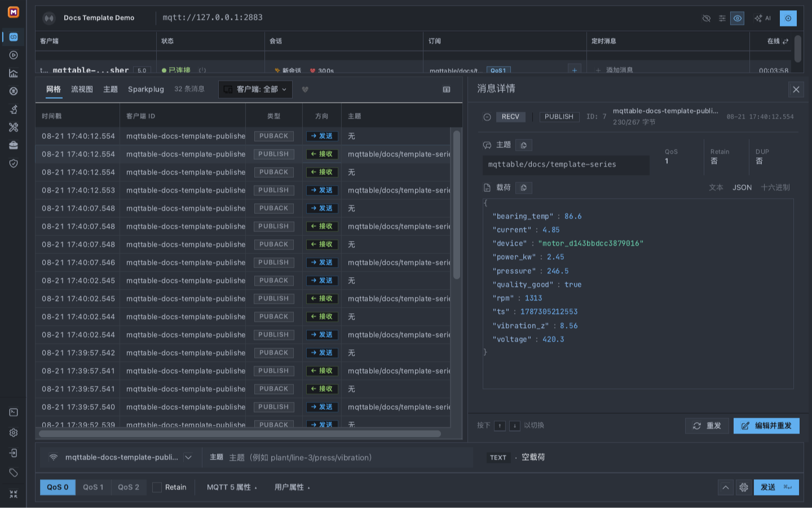The width and height of the screenshot is (812, 508).
Task: Open the chart statistics sidebar icon
Action: [x=14, y=73]
